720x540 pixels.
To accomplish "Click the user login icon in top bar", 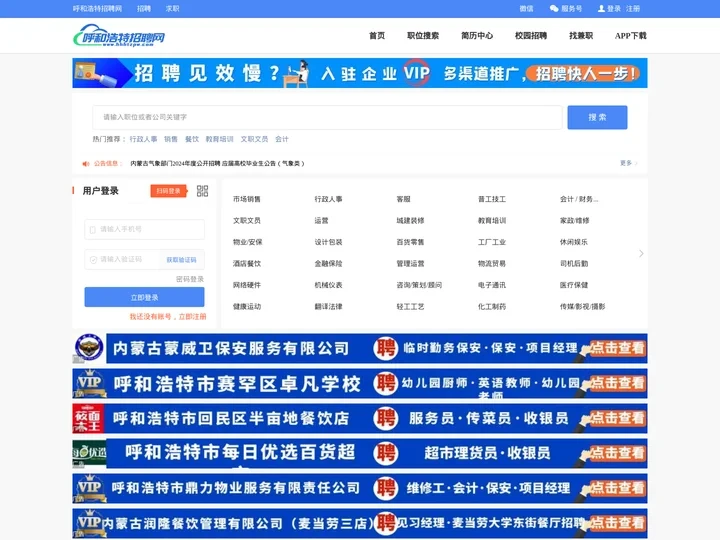I will [x=601, y=9].
